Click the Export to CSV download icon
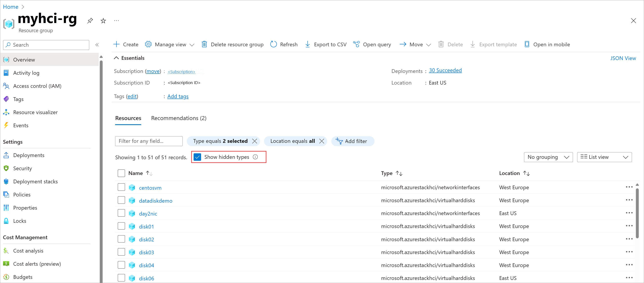The image size is (644, 283). point(307,44)
